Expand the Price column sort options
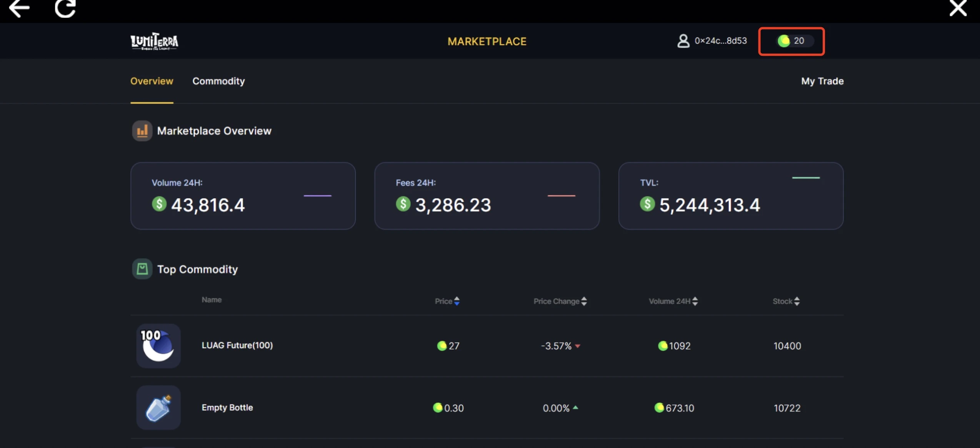The width and height of the screenshot is (980, 448). tap(456, 301)
